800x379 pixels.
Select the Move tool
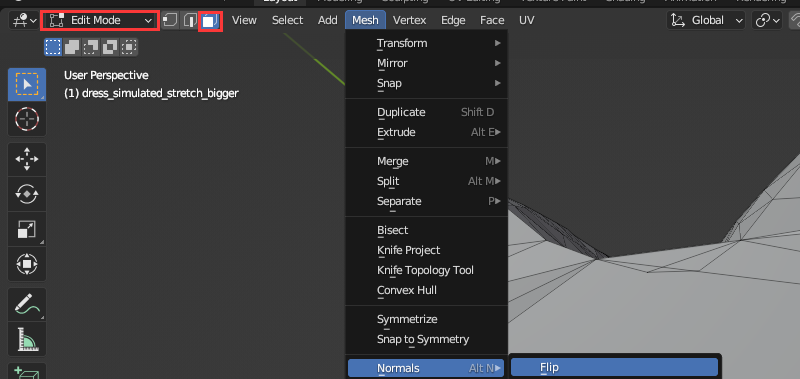(27, 160)
